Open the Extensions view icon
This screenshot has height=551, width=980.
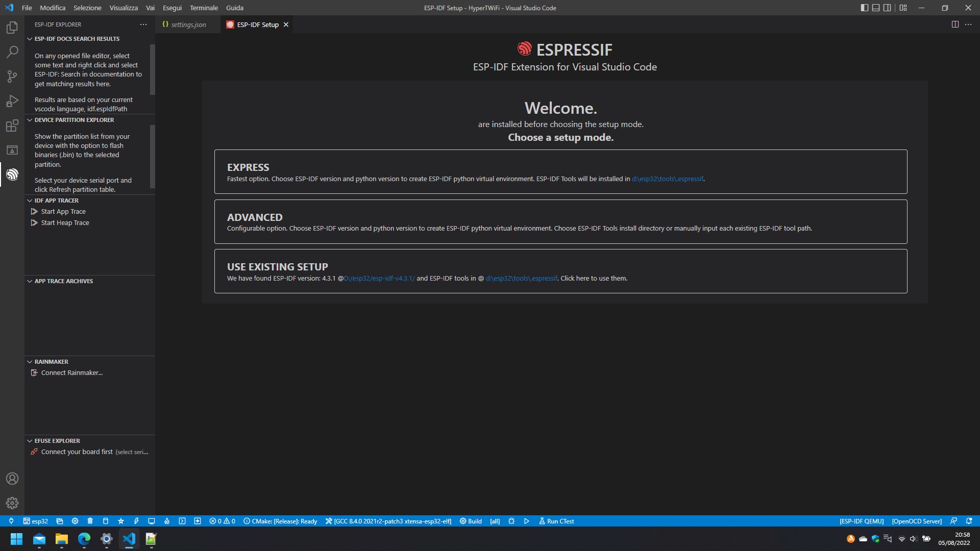12,126
